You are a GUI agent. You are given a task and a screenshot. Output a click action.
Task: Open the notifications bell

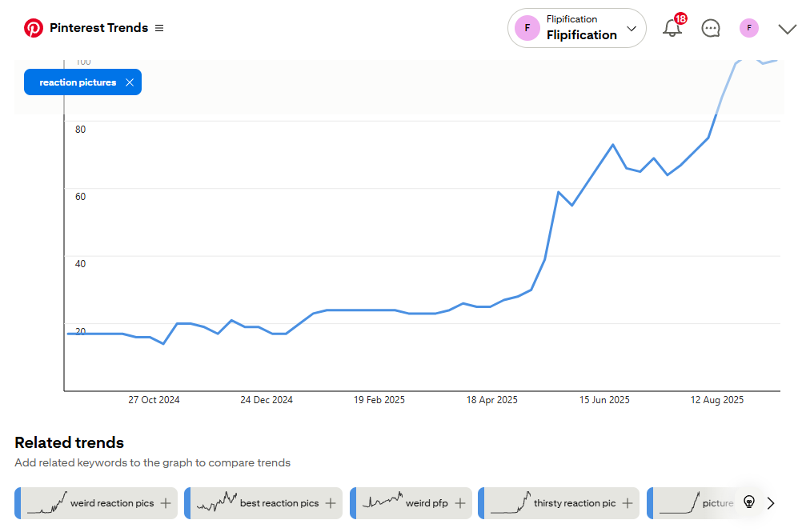tap(672, 28)
